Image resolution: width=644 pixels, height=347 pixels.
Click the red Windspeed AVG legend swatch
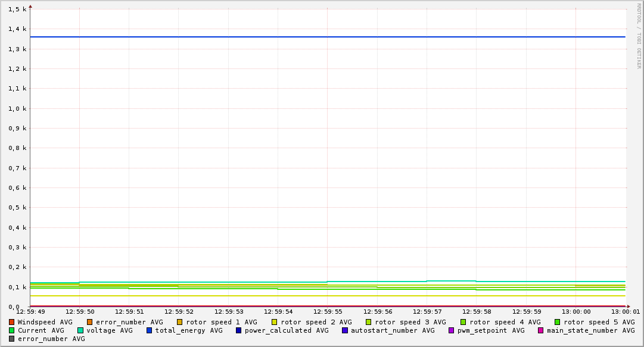[12, 322]
